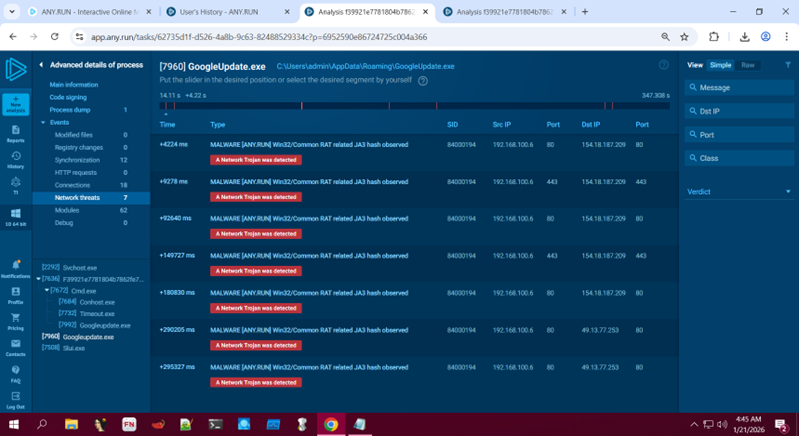Open the GoogleUpdate.exe file path link

click(365, 66)
